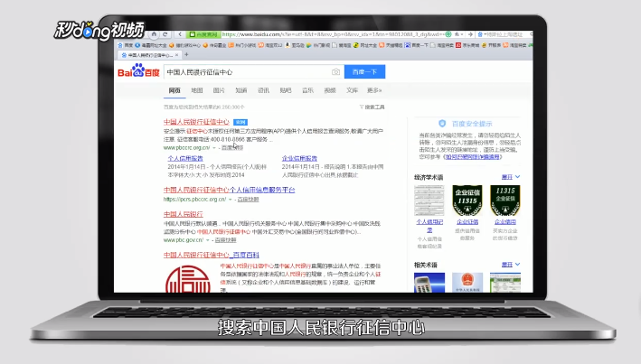The image size is (641, 364).
Task: Expand the 更多» categories menu
Action: pyautogui.click(x=374, y=90)
